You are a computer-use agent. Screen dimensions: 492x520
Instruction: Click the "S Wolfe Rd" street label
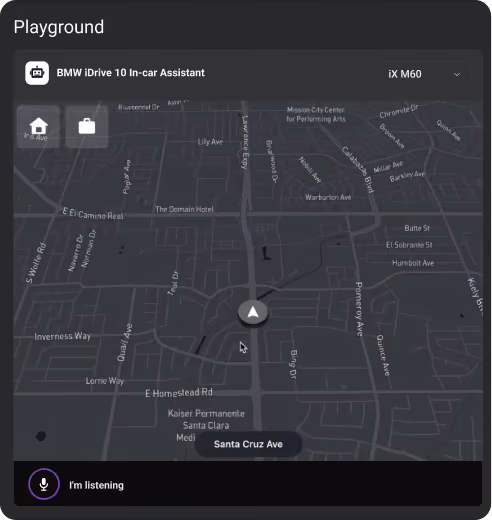[x=36, y=263]
